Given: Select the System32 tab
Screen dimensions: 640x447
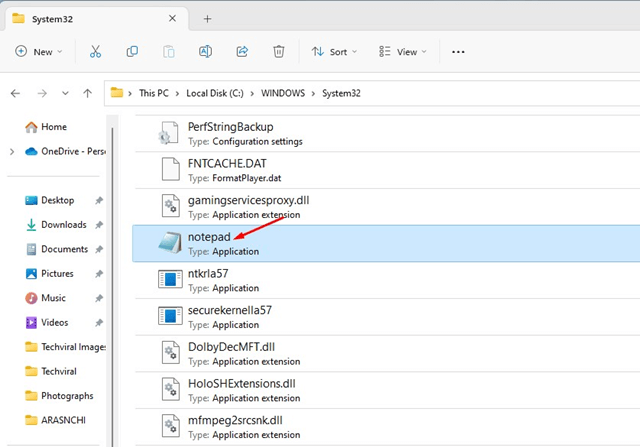Looking at the screenshot, I should tap(90, 18).
